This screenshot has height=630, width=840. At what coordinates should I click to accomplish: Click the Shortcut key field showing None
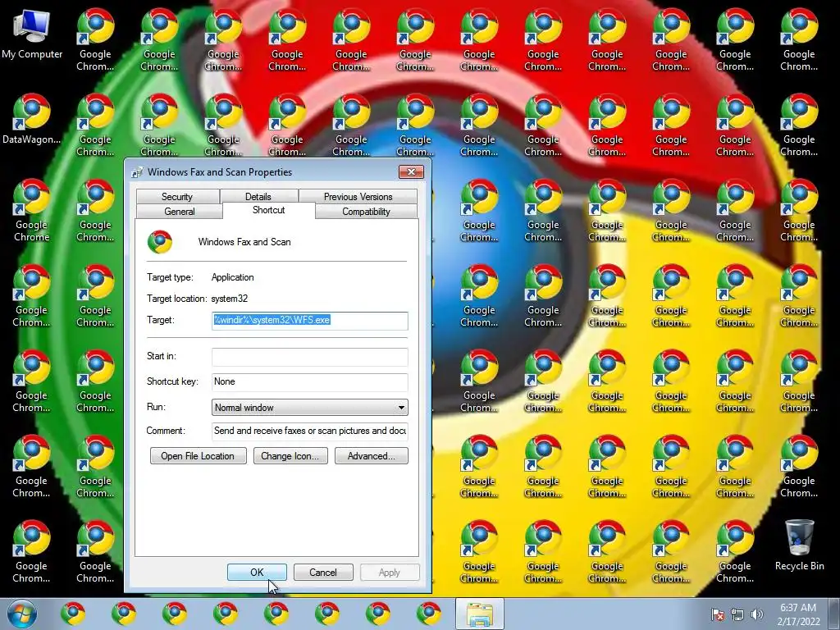click(x=309, y=382)
